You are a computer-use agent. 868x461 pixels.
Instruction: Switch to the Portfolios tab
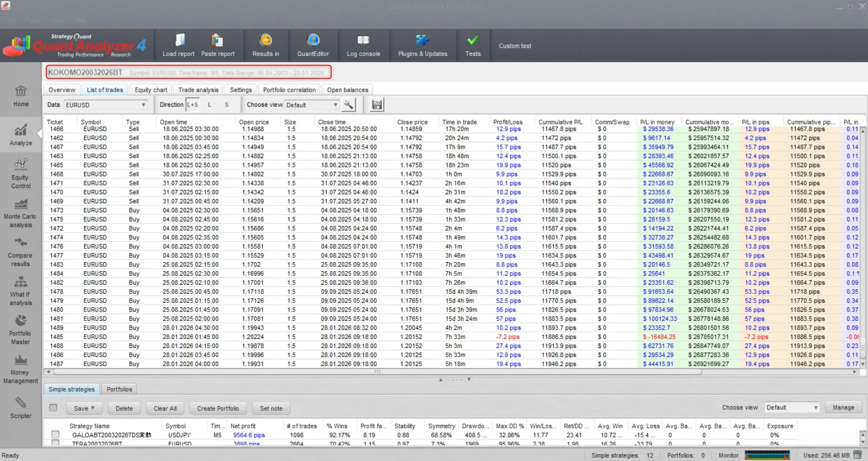tap(119, 389)
